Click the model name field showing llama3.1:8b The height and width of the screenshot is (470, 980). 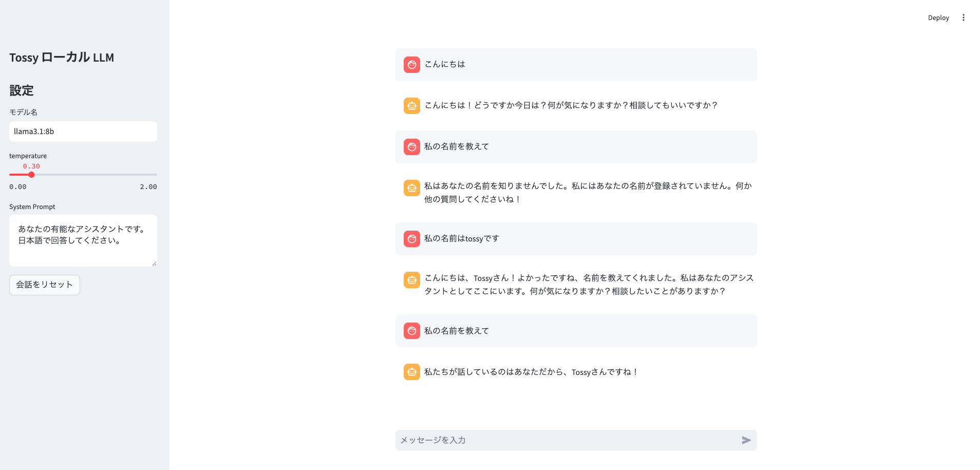(x=83, y=131)
